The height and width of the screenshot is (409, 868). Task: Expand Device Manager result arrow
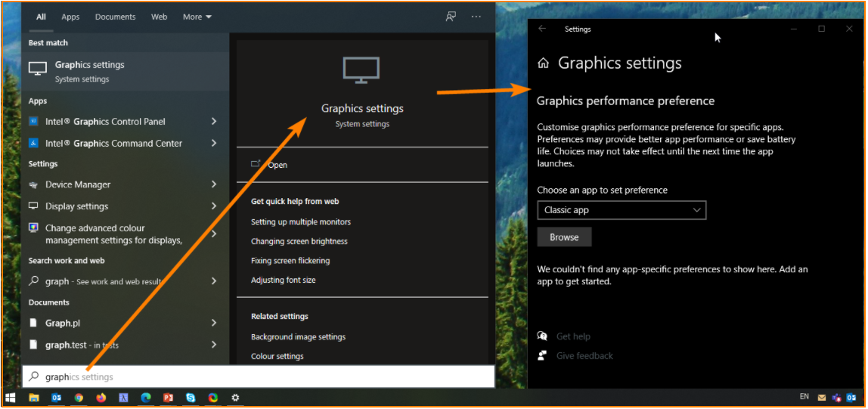214,184
